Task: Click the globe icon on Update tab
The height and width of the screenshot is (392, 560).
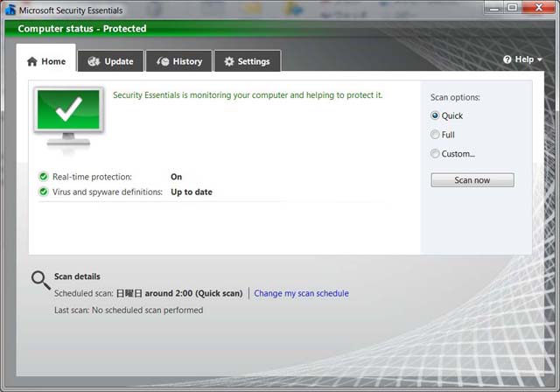Action: pyautogui.click(x=94, y=61)
